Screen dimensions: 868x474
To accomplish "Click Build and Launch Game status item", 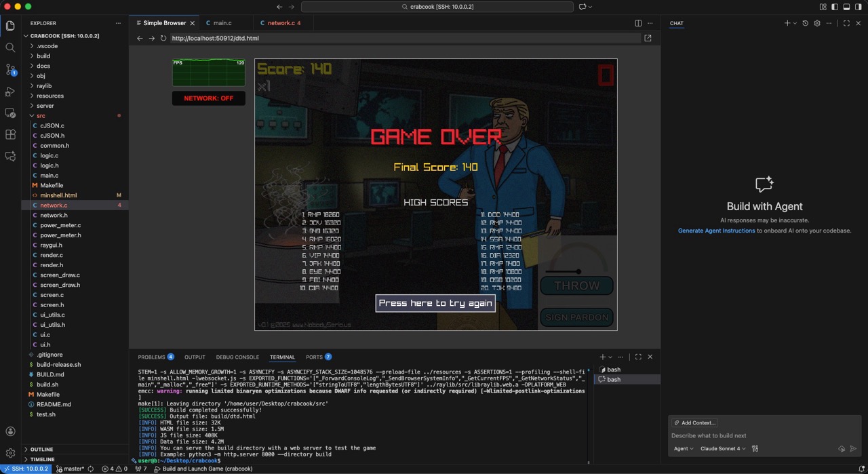I will [203, 469].
